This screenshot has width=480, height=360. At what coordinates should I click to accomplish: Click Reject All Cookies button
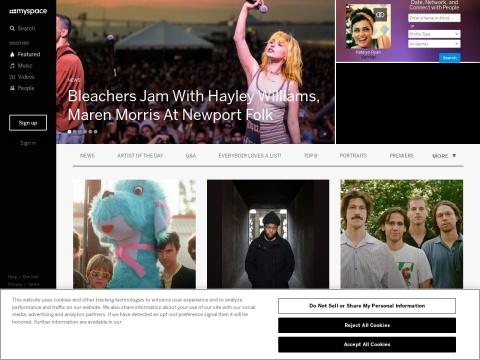367,325
